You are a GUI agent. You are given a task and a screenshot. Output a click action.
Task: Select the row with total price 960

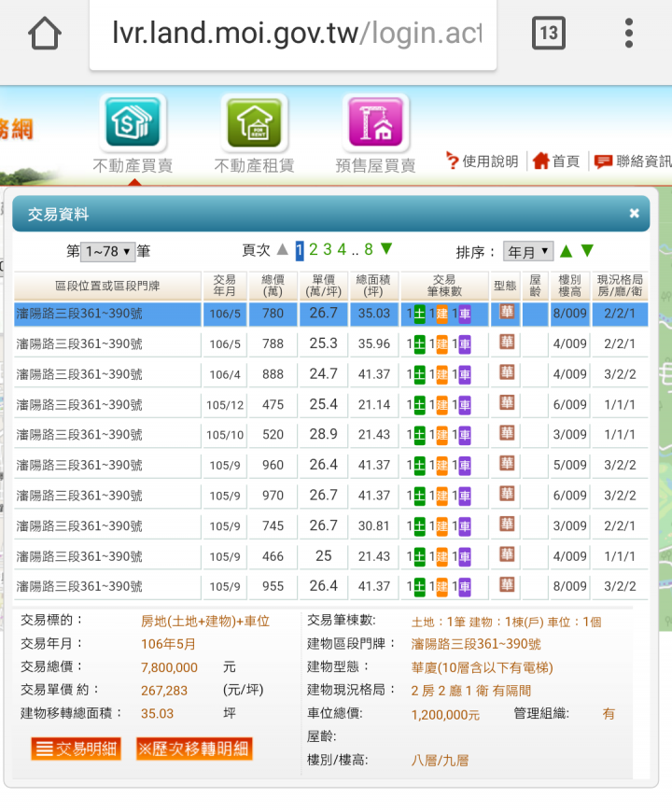[x=330, y=465]
